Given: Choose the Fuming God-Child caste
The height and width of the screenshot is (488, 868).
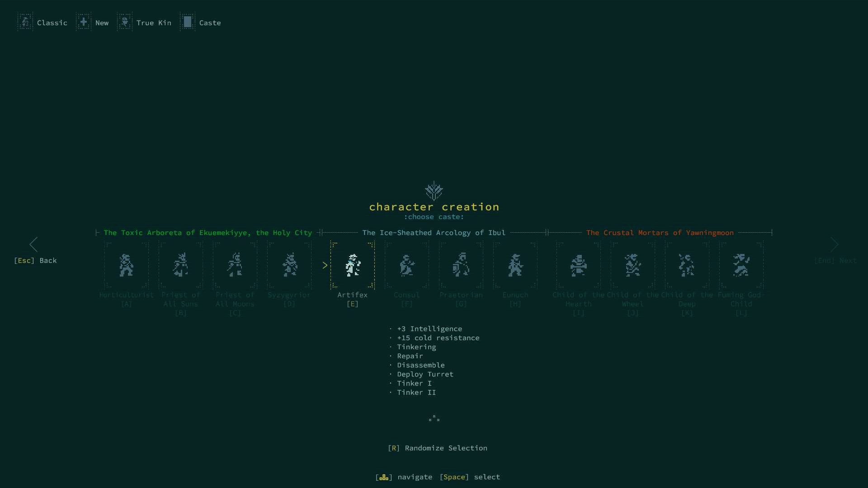Looking at the screenshot, I should [741, 265].
